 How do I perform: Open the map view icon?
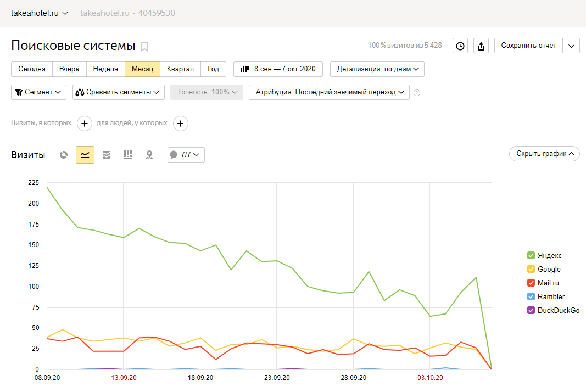point(149,155)
